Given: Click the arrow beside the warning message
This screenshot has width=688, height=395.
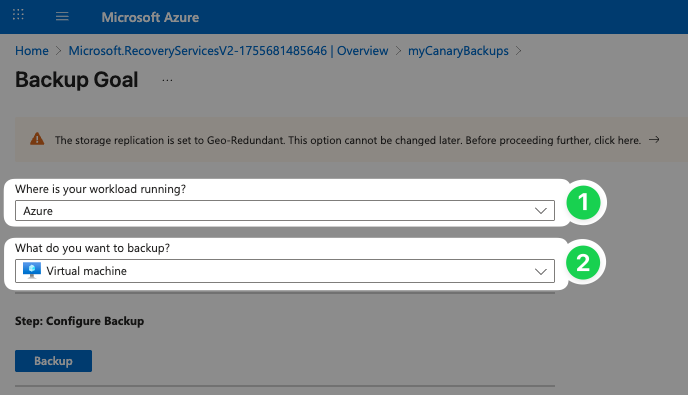Looking at the screenshot, I should coord(654,140).
